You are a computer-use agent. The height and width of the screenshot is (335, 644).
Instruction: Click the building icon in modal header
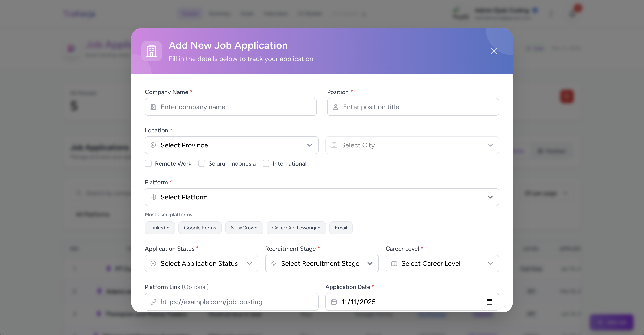click(151, 51)
